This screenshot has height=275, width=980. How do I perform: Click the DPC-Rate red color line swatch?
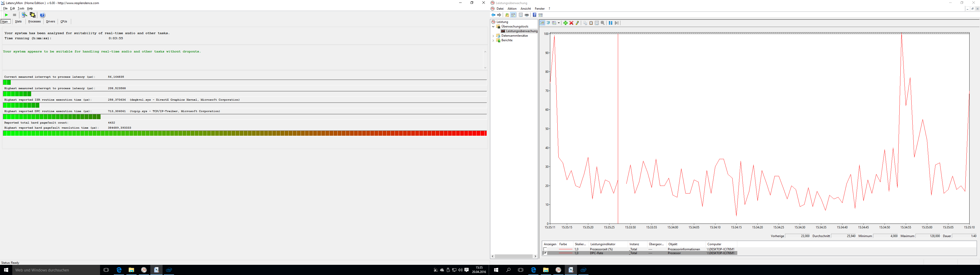point(566,253)
